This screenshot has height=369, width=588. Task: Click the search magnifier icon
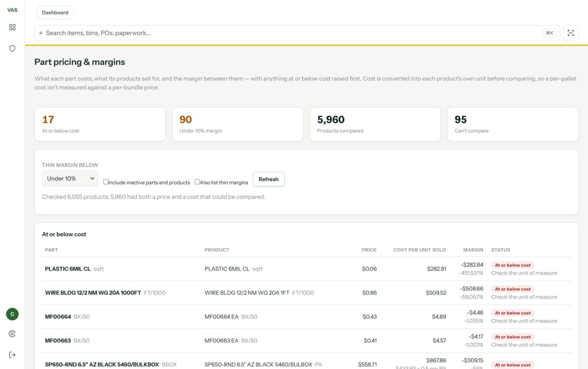(x=41, y=33)
